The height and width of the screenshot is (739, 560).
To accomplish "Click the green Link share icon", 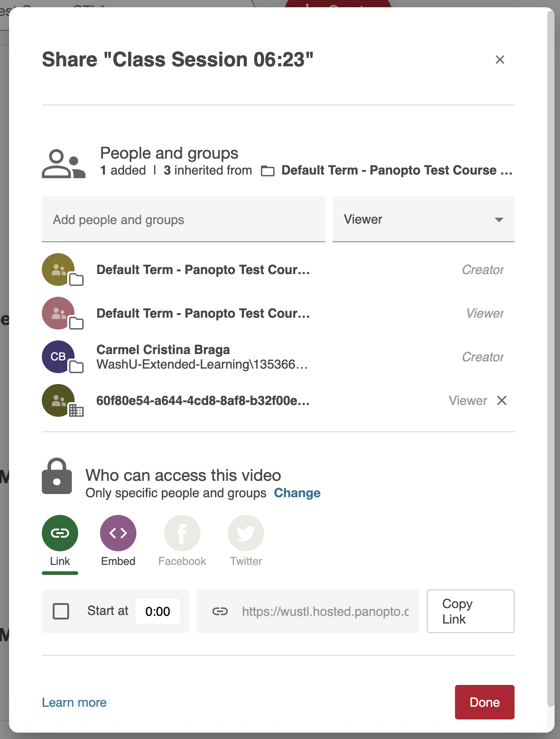I will point(60,533).
